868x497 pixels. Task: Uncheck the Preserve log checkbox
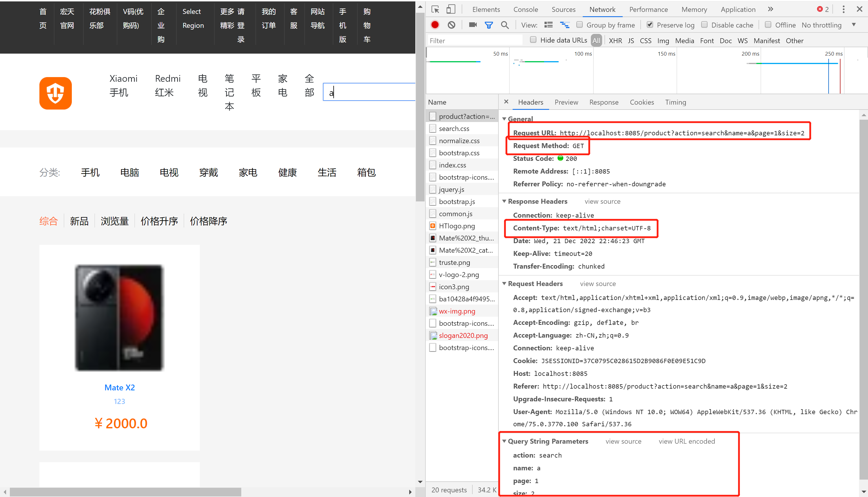(650, 25)
